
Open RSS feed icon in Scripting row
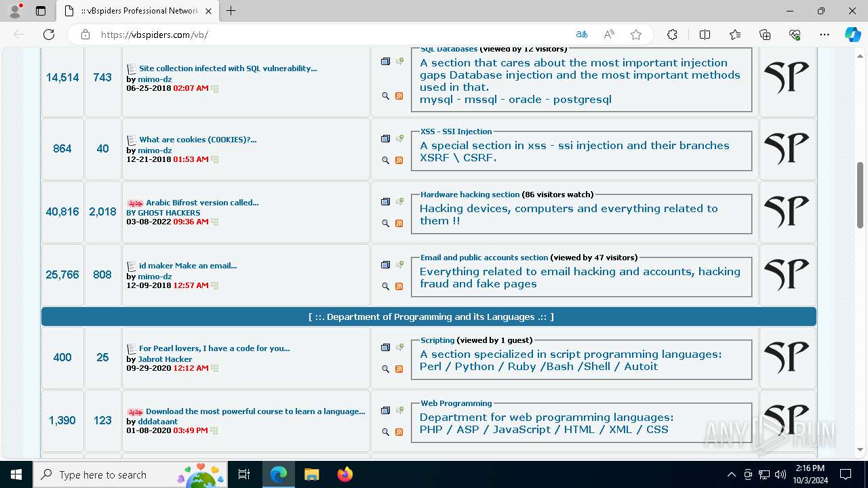click(x=399, y=369)
